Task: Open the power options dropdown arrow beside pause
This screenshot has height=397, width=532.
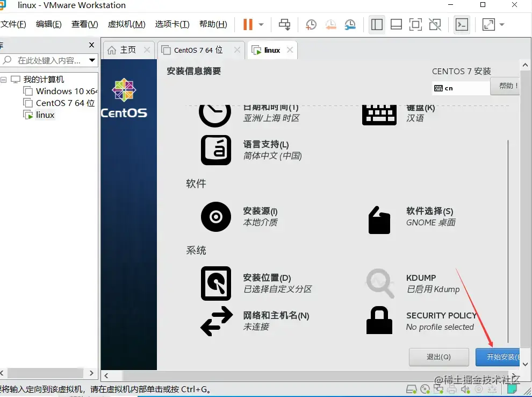Action: (261, 24)
